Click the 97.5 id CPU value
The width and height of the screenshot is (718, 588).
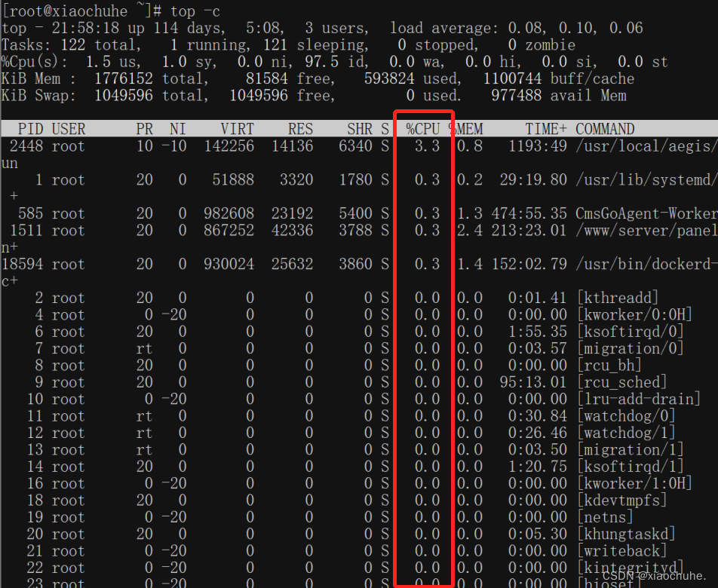tap(335, 62)
